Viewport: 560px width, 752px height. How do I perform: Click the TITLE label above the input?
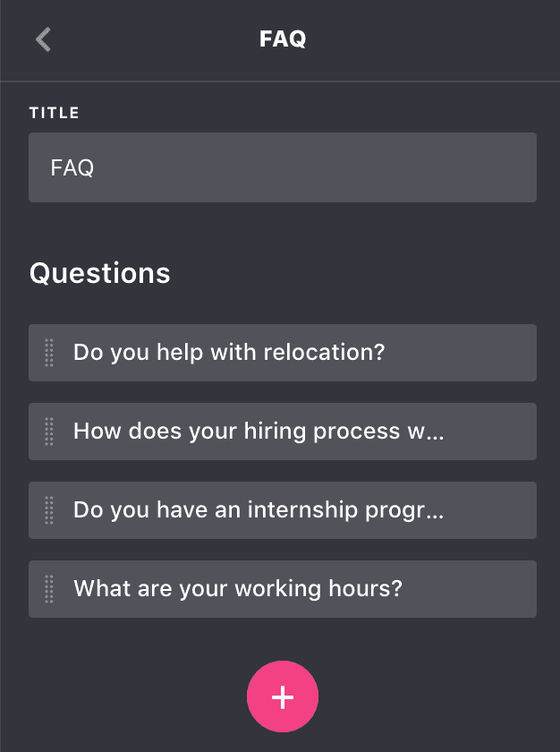tap(55, 113)
